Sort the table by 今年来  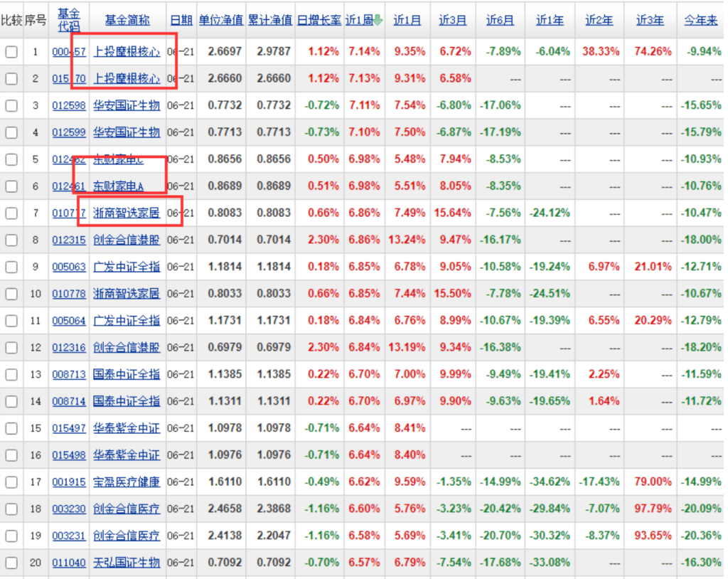(701, 21)
